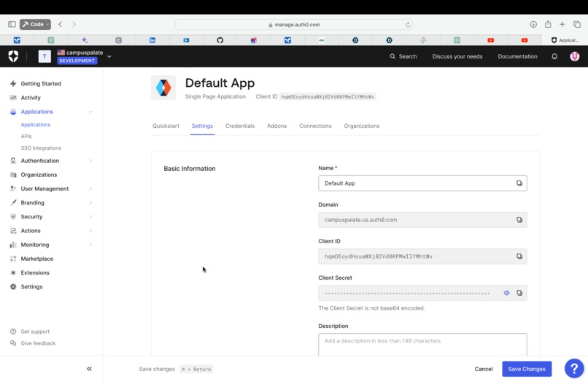
Task: Open the Organizations tab
Action: pyautogui.click(x=362, y=126)
